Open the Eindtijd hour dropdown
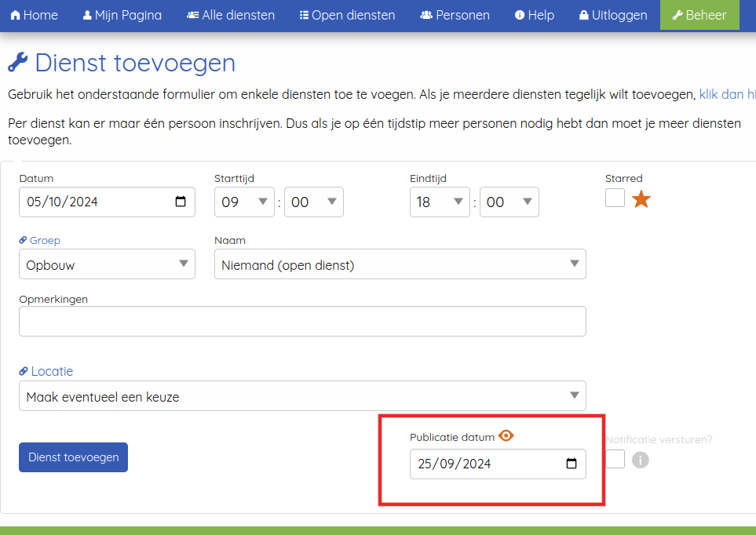 coord(440,202)
